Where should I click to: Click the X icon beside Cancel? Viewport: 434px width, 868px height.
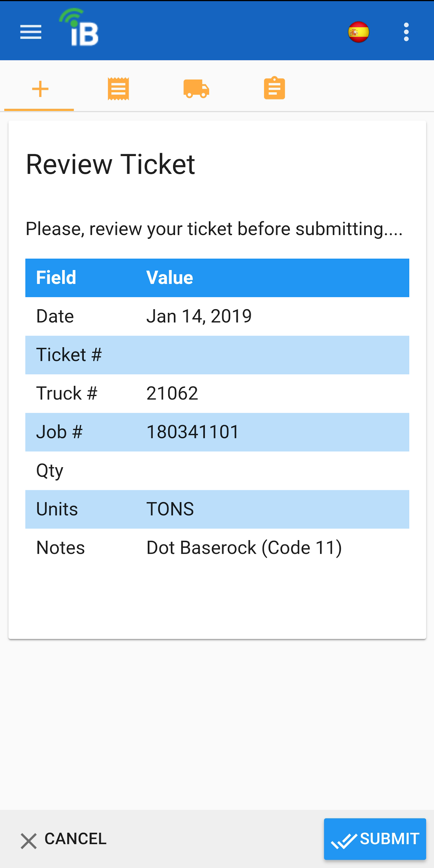click(28, 841)
